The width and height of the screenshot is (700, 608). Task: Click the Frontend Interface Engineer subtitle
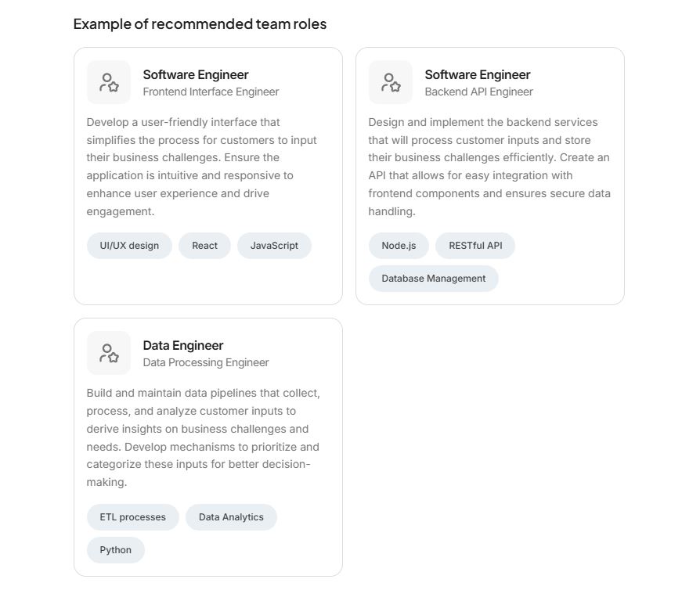[211, 92]
